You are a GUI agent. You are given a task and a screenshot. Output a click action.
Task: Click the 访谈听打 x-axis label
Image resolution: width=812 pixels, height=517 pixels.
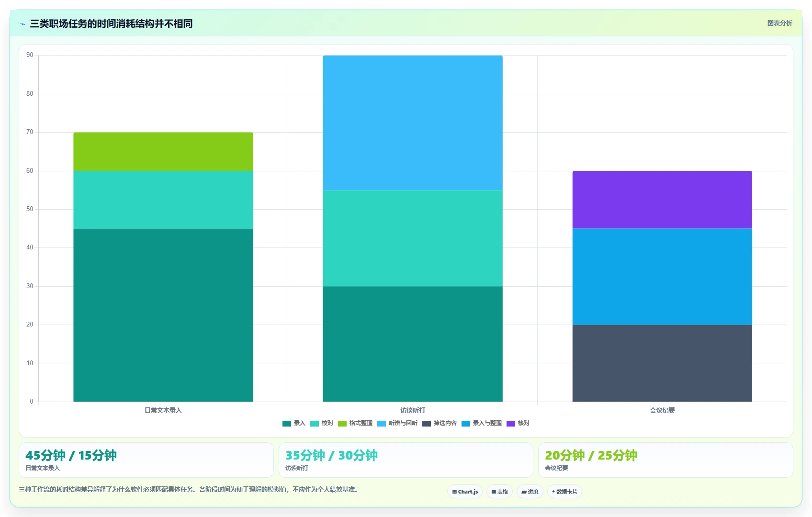413,410
